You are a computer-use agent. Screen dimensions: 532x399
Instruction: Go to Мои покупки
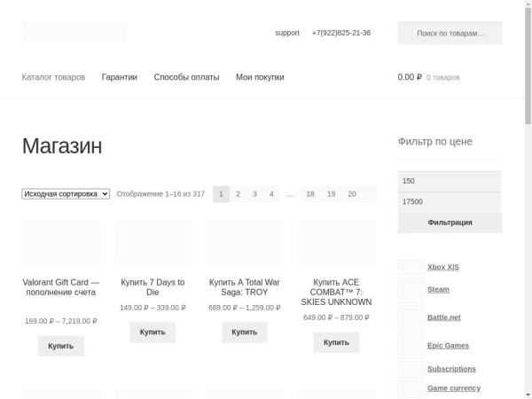click(x=260, y=77)
